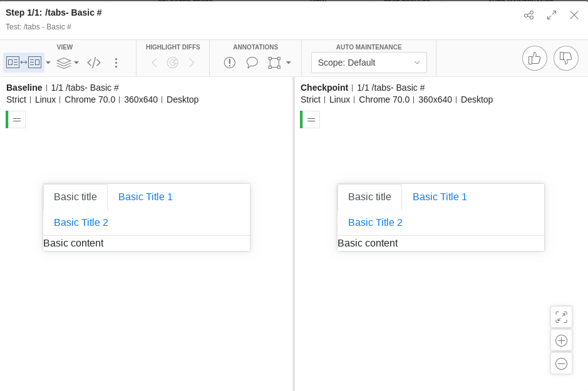Open the vertical three-dot more options menu

(116, 63)
